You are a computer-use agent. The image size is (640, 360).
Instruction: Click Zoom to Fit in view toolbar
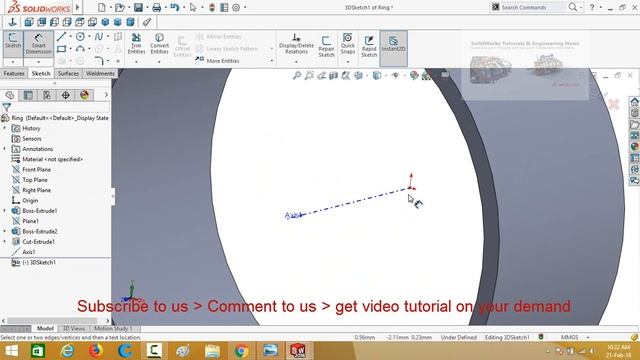point(297,75)
